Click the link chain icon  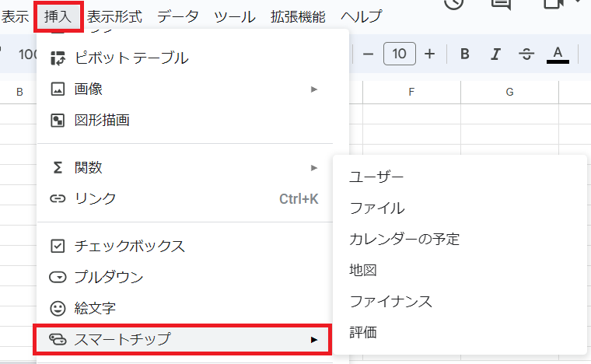point(58,199)
